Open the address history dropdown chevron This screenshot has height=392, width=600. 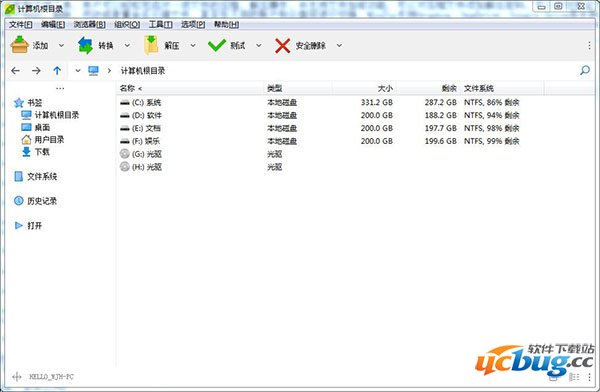click(x=78, y=70)
